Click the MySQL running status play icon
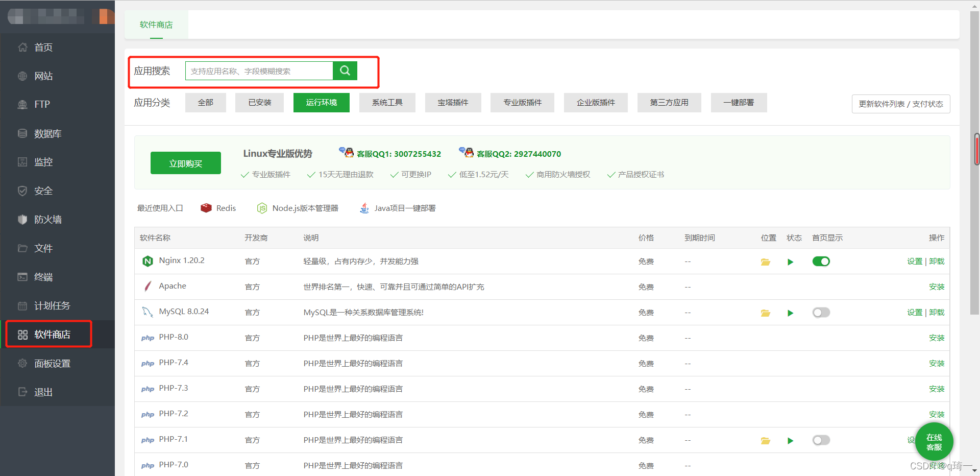 pyautogui.click(x=791, y=313)
